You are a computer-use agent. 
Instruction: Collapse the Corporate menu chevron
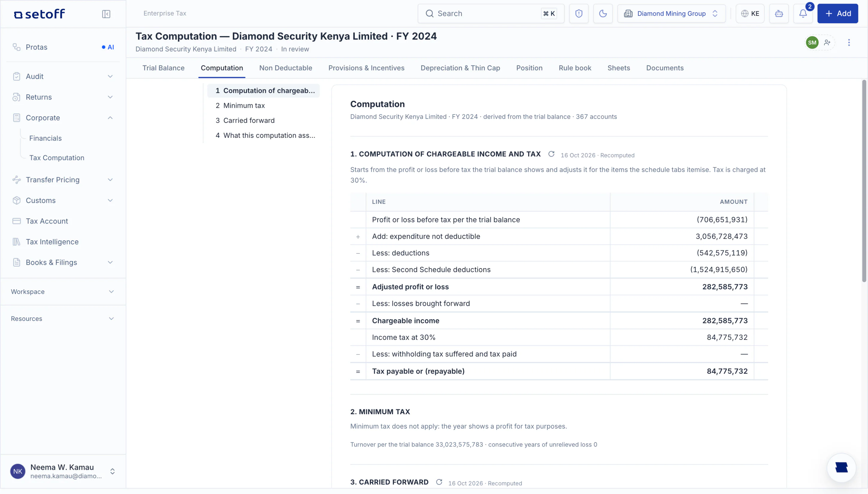coord(110,118)
